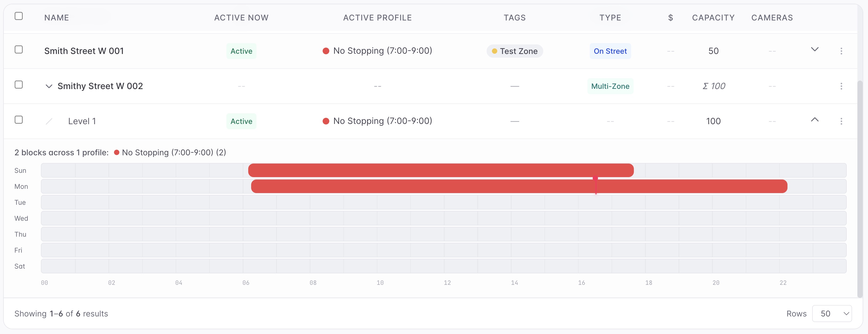Tick checkbox for Smithy Street W 002

pyautogui.click(x=19, y=84)
